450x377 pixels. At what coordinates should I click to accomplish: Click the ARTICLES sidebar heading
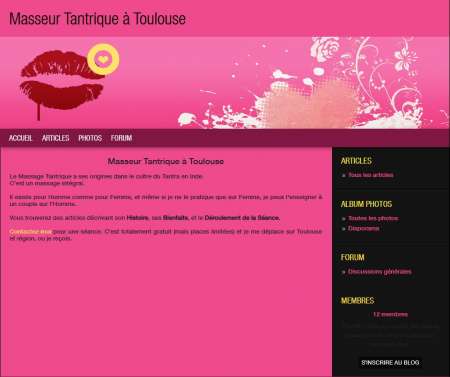click(356, 161)
